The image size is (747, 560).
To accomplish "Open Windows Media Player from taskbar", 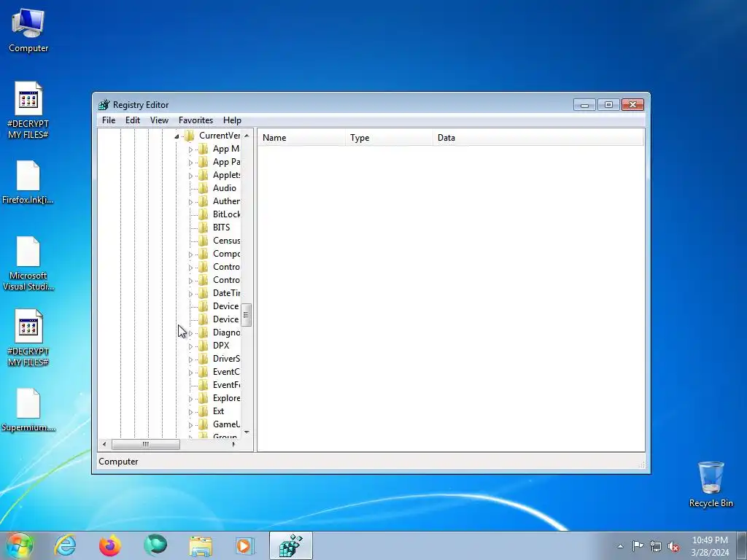I will pos(245,545).
